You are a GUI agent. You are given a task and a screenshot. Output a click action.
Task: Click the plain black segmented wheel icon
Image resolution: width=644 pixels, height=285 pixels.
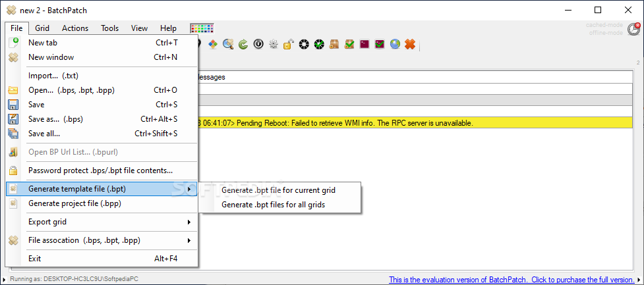(x=304, y=44)
